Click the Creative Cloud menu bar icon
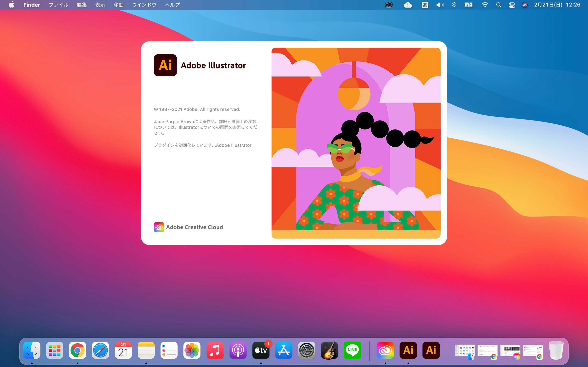Viewport: 588px width, 367px height. [x=389, y=5]
